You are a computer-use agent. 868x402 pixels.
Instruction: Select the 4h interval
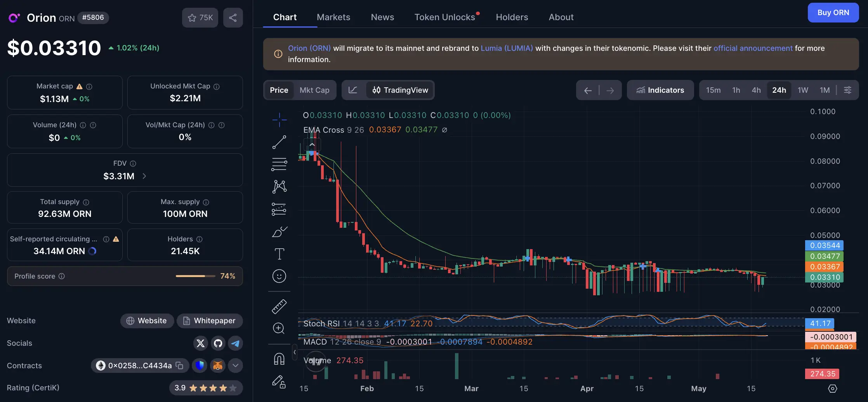[x=756, y=90]
